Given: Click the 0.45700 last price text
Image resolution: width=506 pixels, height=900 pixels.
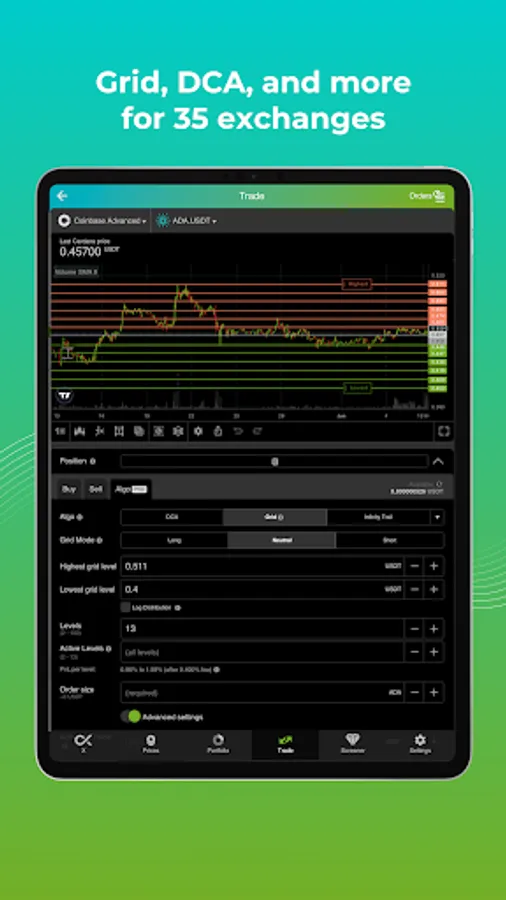Looking at the screenshot, I should pyautogui.click(x=80, y=251).
